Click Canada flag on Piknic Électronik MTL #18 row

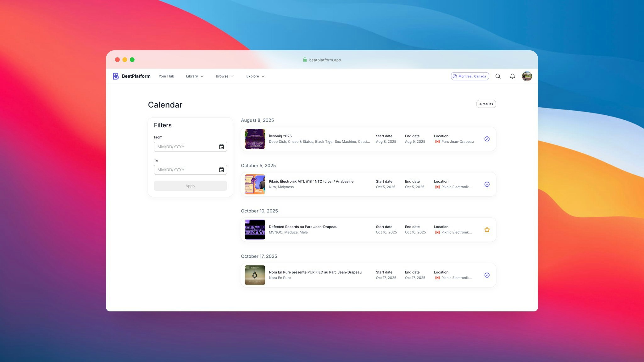(437, 187)
